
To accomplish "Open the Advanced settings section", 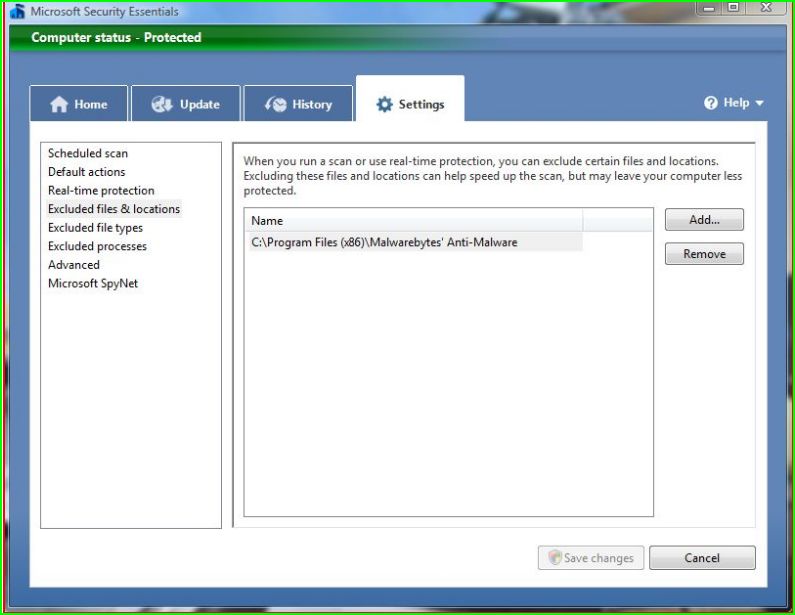I will click(74, 265).
